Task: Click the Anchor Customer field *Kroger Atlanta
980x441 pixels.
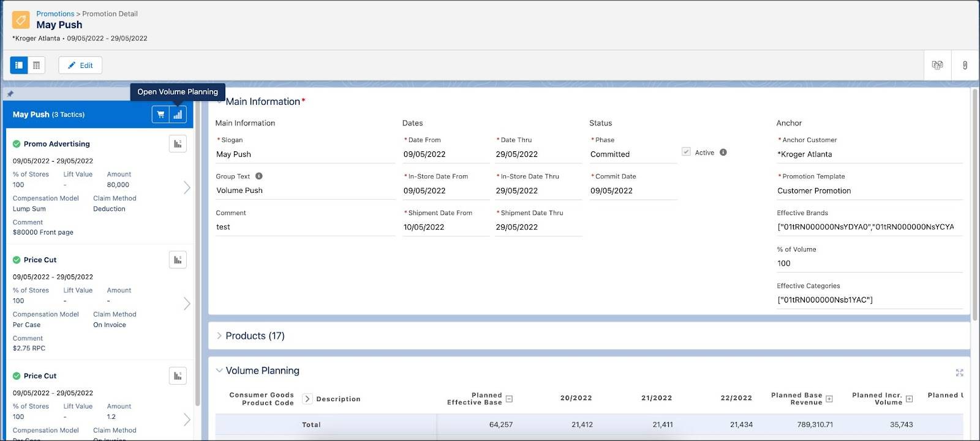Action: click(870, 154)
